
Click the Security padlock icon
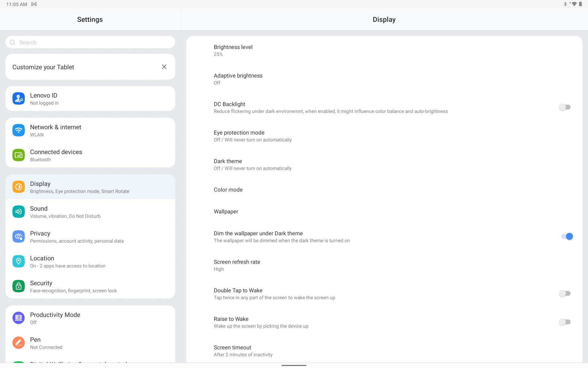(x=18, y=286)
